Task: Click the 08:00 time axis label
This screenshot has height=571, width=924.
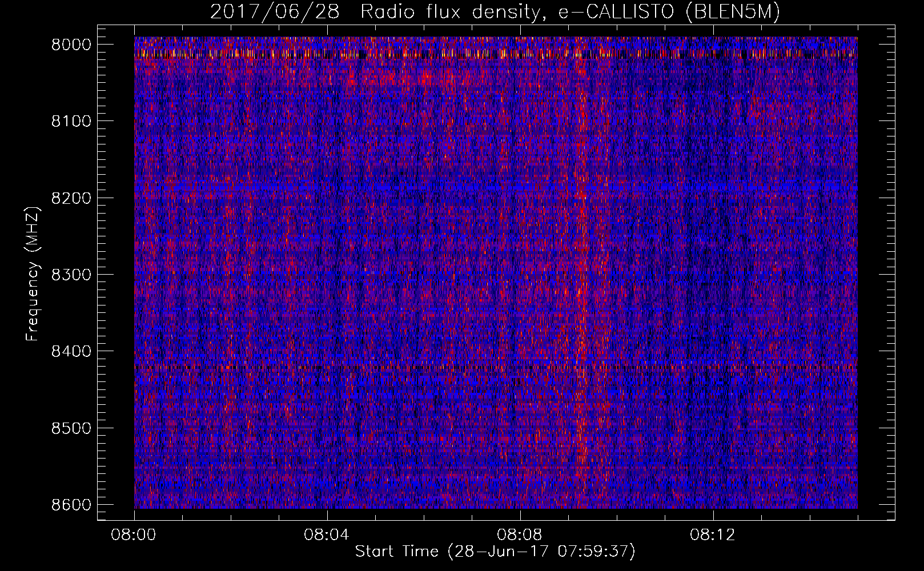Action: pyautogui.click(x=134, y=535)
